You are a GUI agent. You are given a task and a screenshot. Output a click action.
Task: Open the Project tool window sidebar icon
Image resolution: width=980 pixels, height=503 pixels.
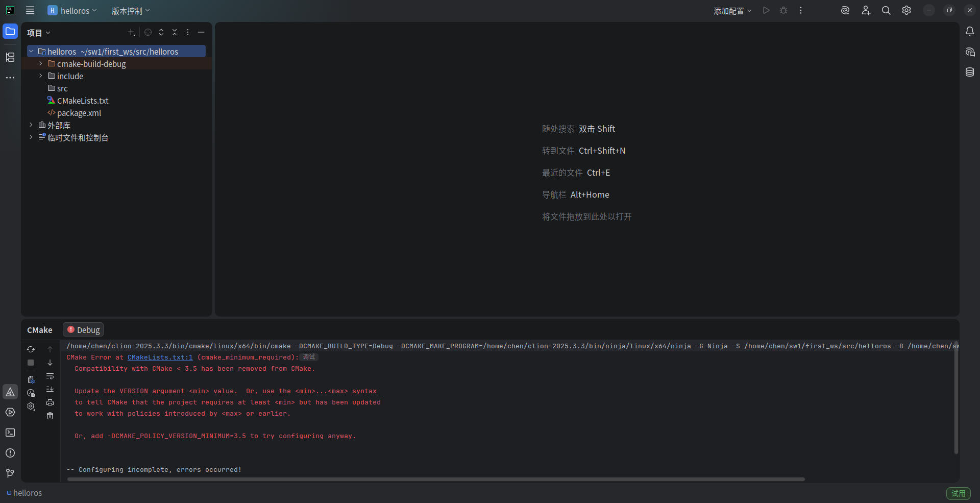(x=10, y=31)
